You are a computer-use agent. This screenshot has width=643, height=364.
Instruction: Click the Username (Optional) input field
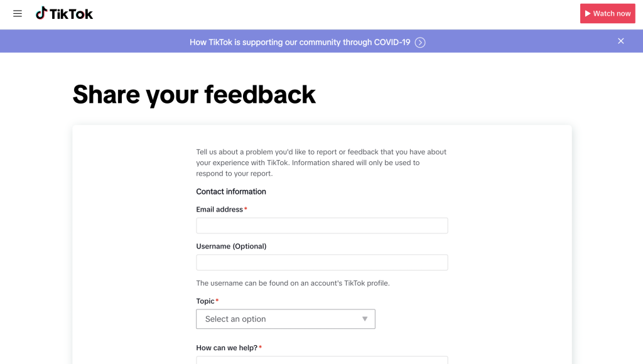321,262
